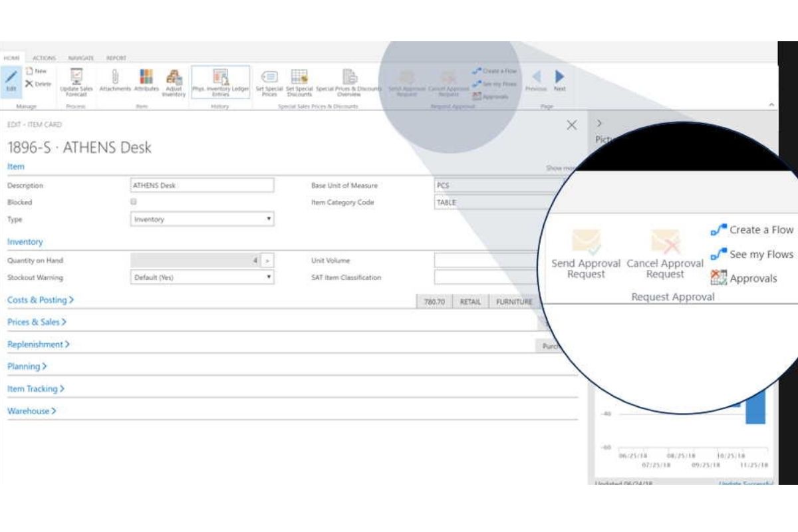Toggle the Blocked checkbox
This screenshot has width=798, height=532.
point(134,201)
